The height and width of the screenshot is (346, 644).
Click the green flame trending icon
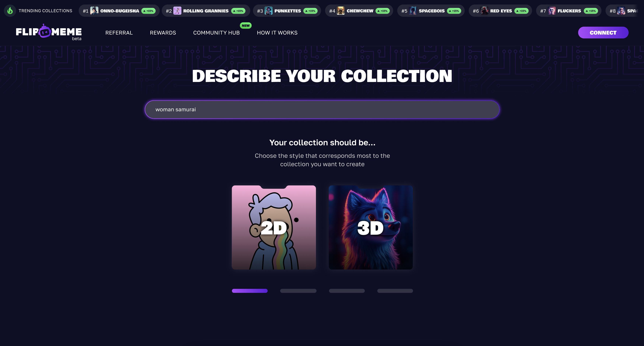point(10,11)
